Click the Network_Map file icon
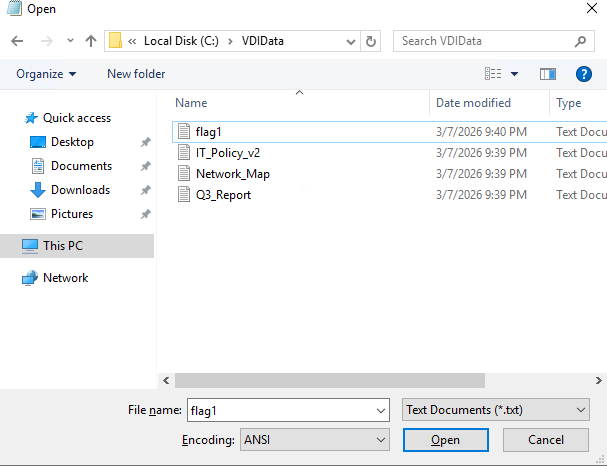Viewport: 607px width, 466px height. pyautogui.click(x=184, y=173)
